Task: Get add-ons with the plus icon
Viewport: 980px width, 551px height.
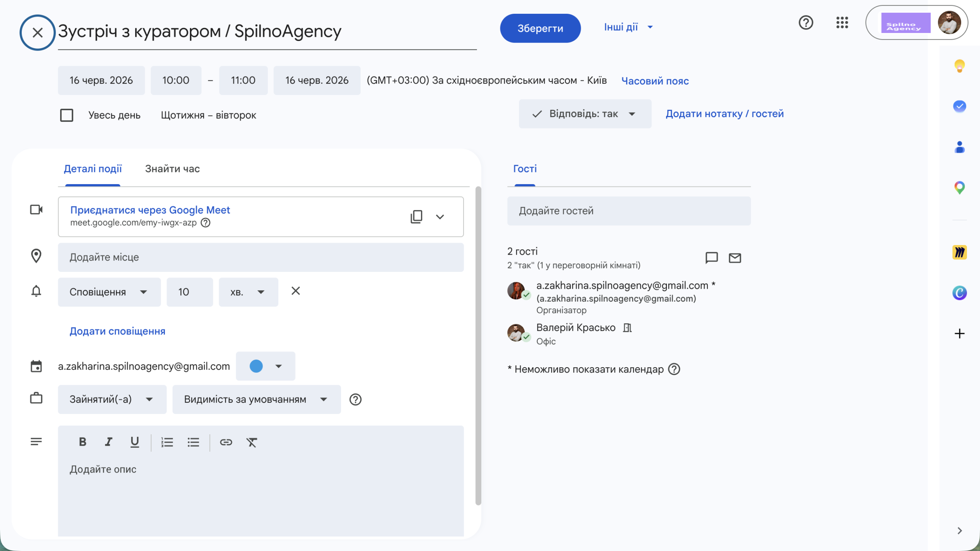Action: pyautogui.click(x=959, y=334)
